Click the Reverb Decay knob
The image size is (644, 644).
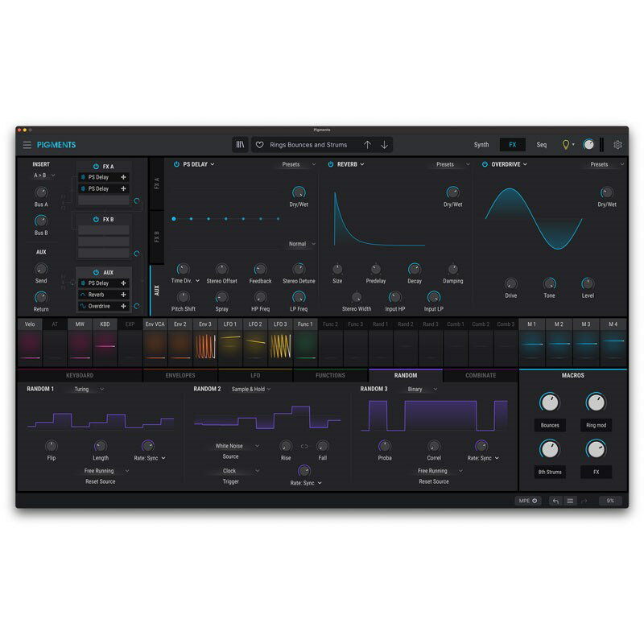[414, 269]
